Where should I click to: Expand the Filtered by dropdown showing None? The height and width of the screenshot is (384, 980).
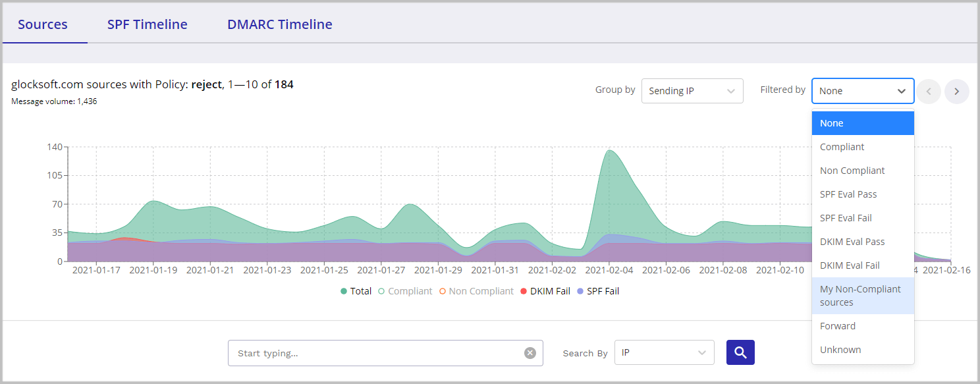(863, 91)
